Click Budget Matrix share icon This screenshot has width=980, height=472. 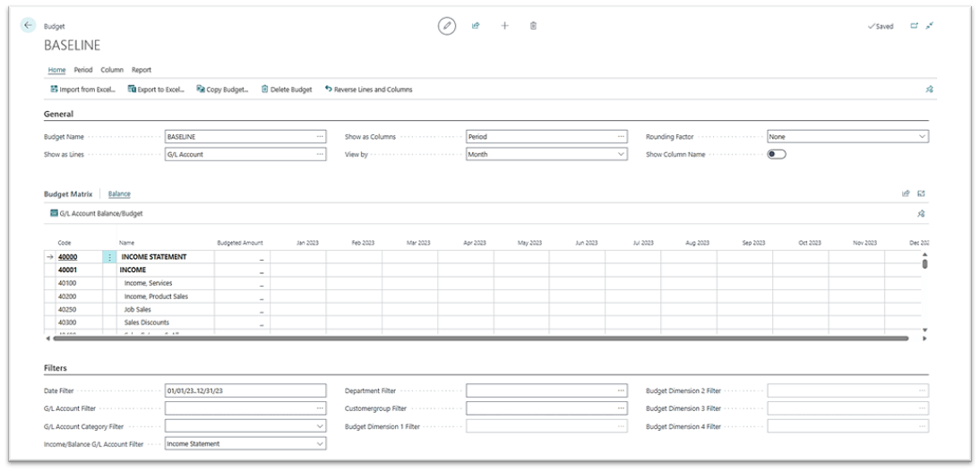point(906,193)
